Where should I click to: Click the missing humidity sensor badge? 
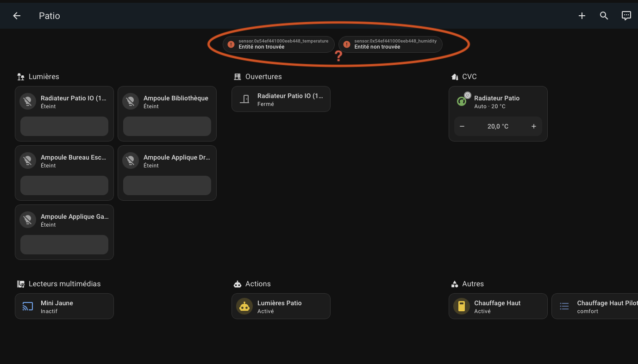[390, 44]
